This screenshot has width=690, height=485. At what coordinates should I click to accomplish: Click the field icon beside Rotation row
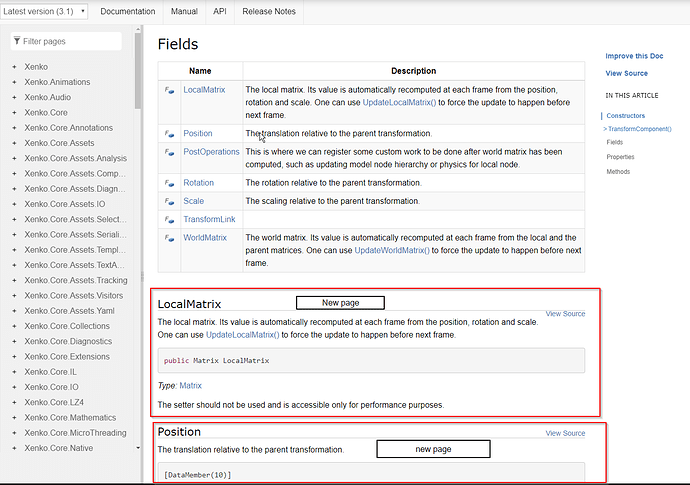pos(169,183)
